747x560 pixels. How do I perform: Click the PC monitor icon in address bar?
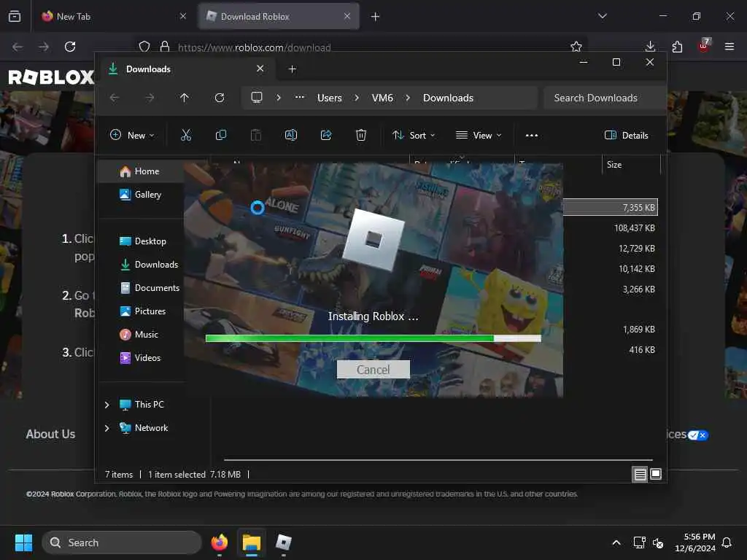pyautogui.click(x=257, y=98)
